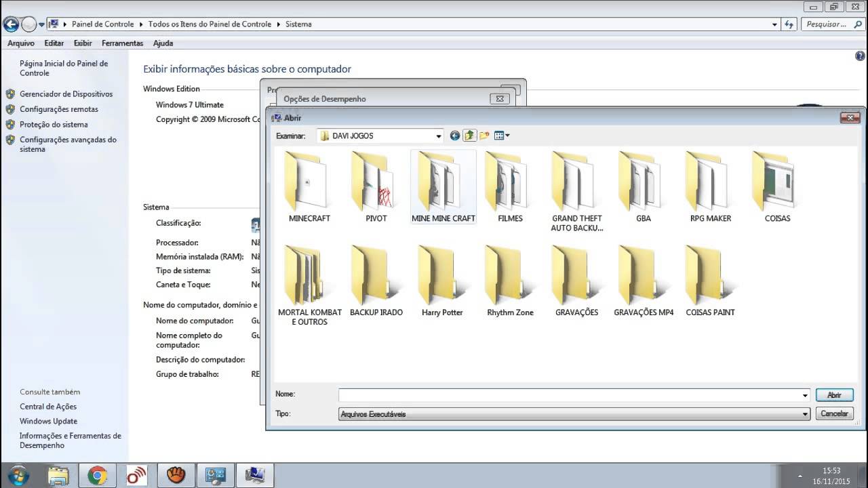The height and width of the screenshot is (488, 868).
Task: Open the MORTAL KOMBAT E OUTROS folder
Action: coord(309,285)
